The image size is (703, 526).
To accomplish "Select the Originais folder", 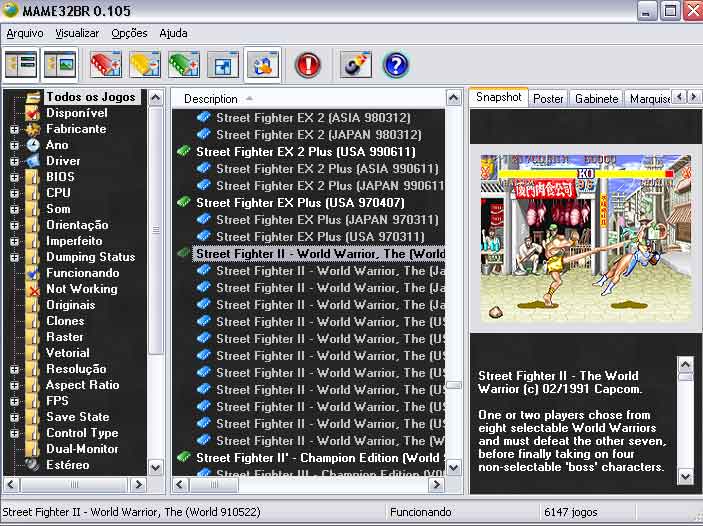I will click(x=70, y=305).
